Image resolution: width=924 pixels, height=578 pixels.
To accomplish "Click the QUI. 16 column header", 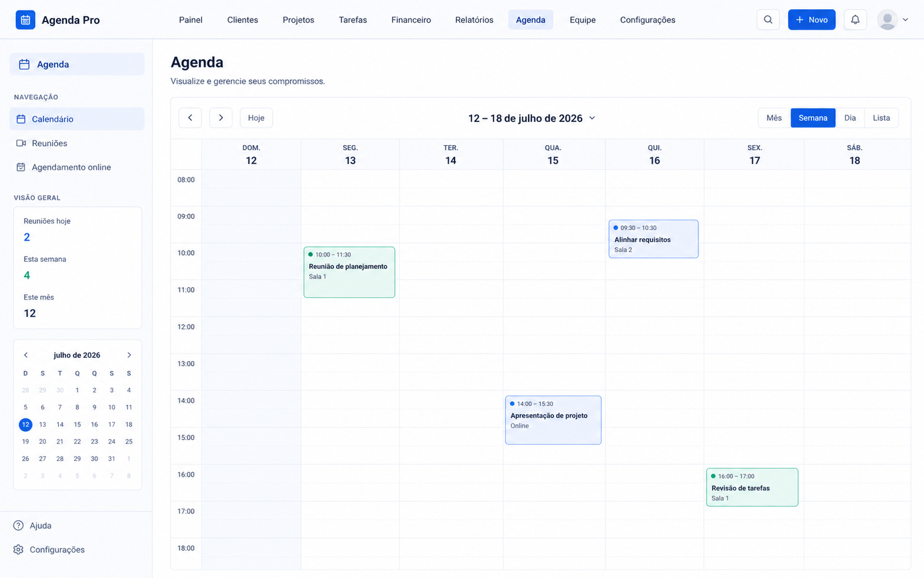I will pos(654,155).
